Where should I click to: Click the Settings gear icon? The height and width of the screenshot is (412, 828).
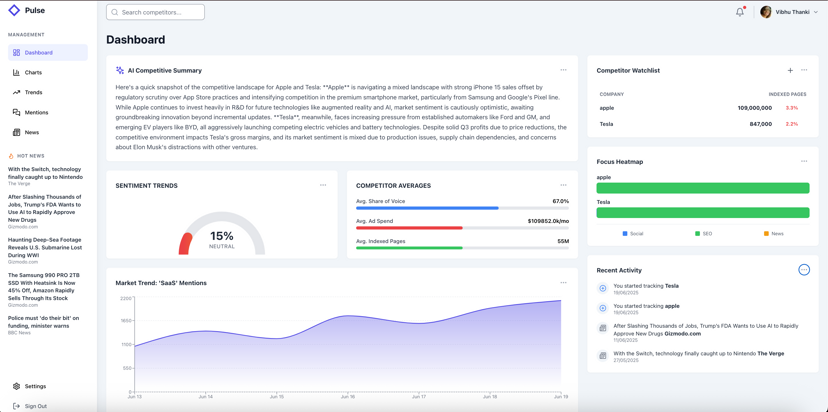click(16, 386)
